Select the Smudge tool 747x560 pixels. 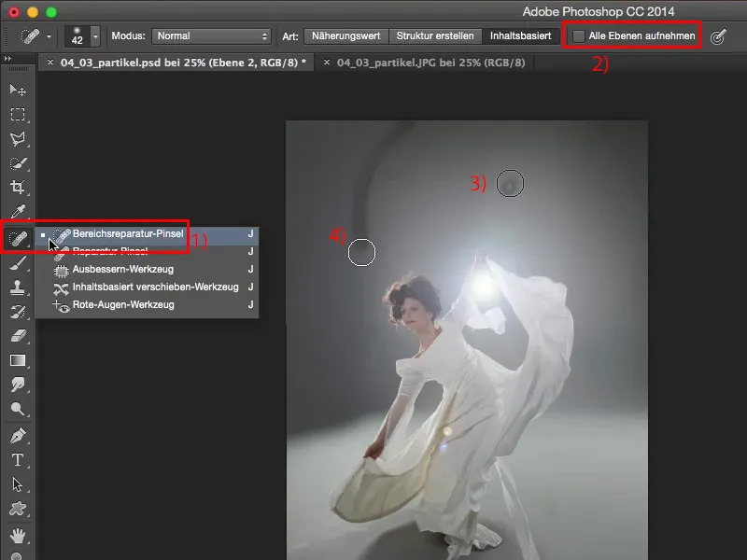[x=18, y=385]
